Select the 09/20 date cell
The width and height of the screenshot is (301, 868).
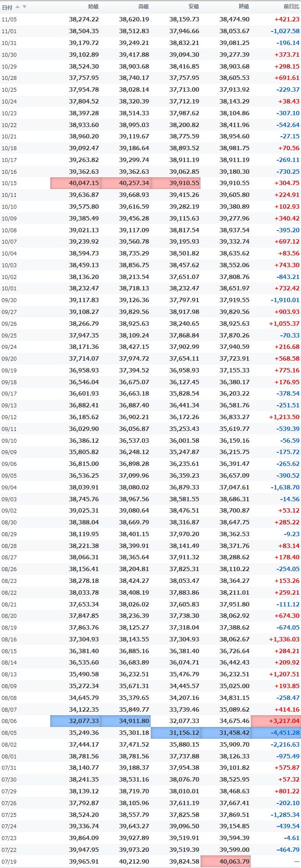pos(9,358)
